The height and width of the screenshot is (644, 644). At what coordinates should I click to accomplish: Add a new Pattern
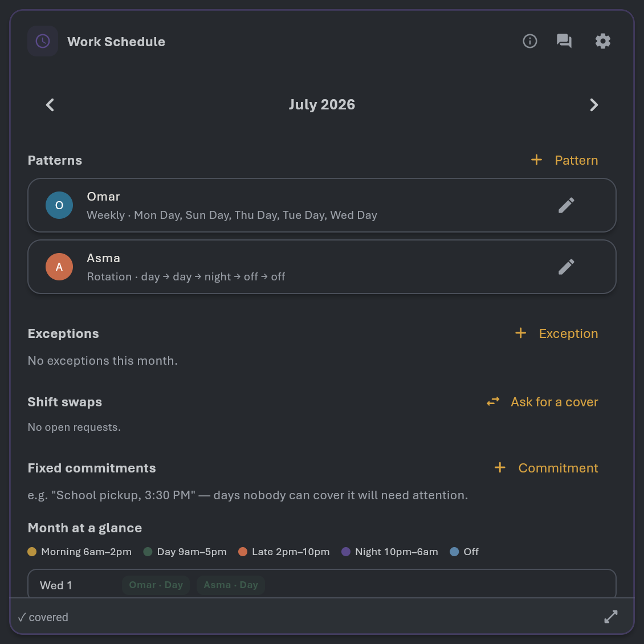pyautogui.click(x=564, y=160)
